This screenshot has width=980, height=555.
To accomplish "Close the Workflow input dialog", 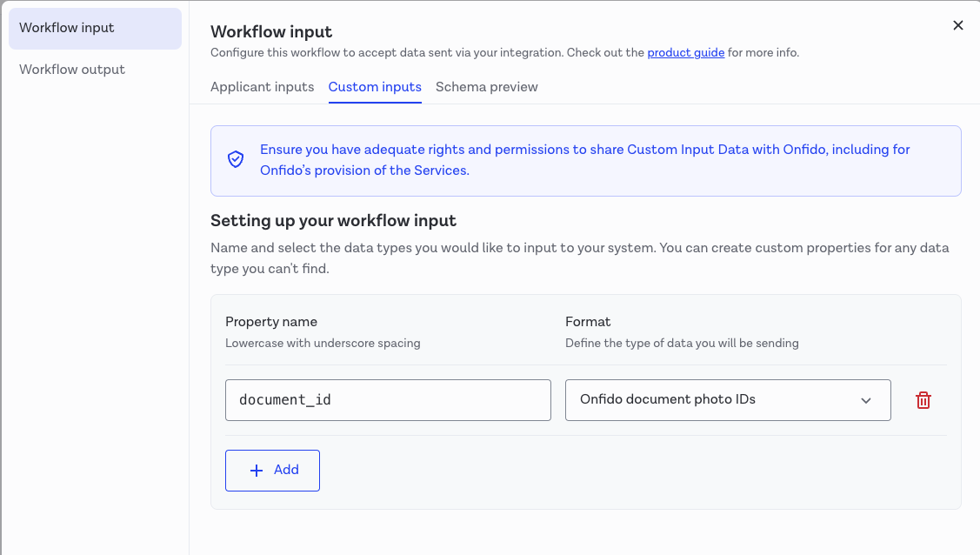I will tap(957, 25).
